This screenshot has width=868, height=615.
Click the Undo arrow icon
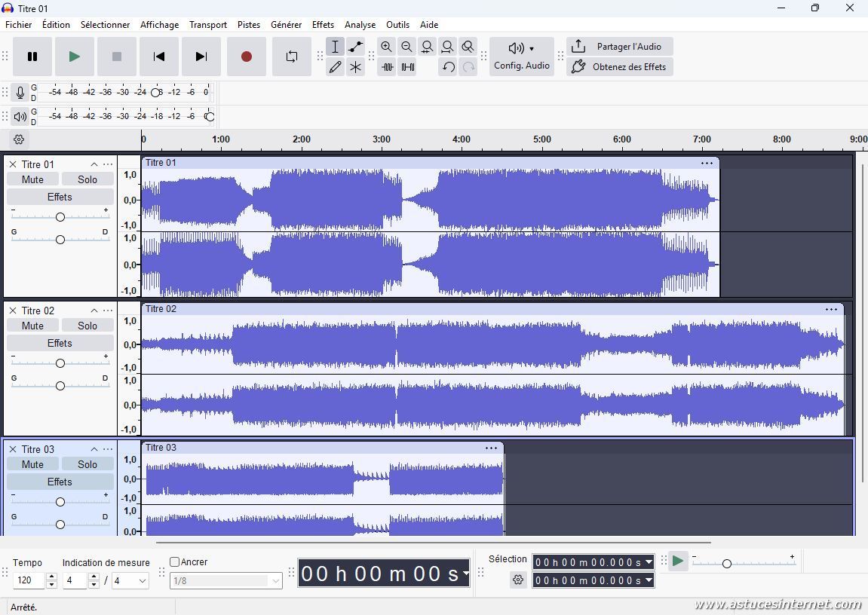tap(448, 67)
